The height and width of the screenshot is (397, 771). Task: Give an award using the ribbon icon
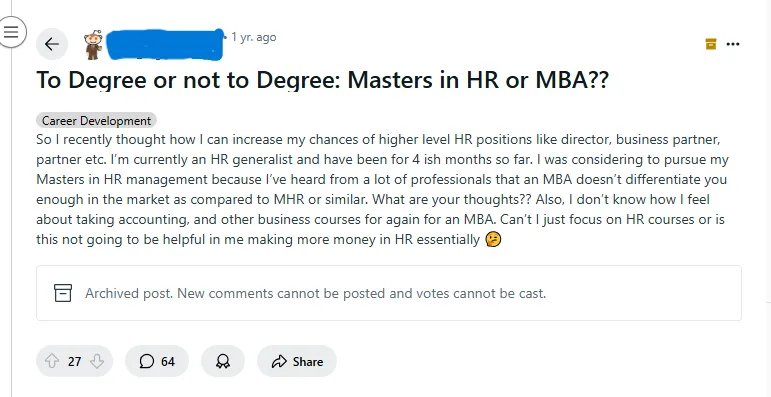[223, 362]
